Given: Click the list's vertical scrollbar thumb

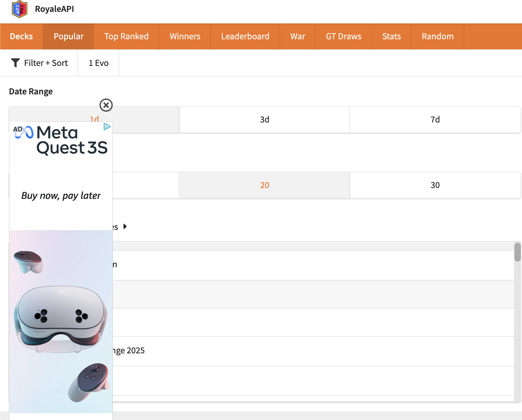Looking at the screenshot, I should [517, 252].
